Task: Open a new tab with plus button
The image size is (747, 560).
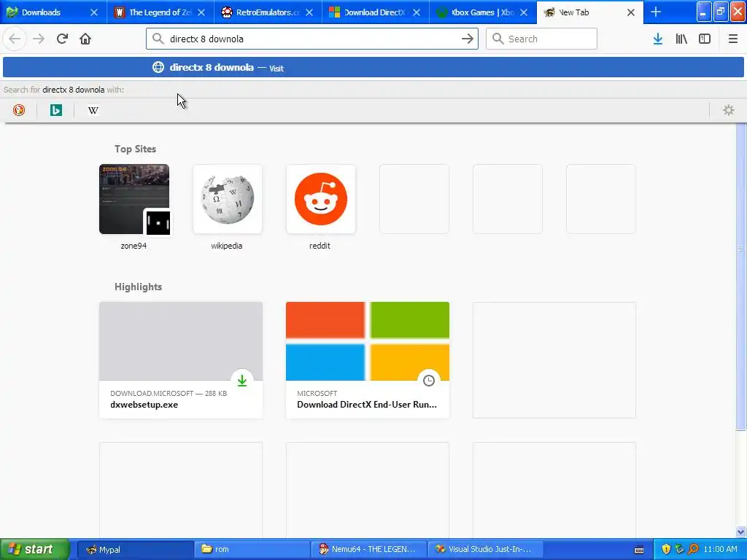Action: click(656, 12)
